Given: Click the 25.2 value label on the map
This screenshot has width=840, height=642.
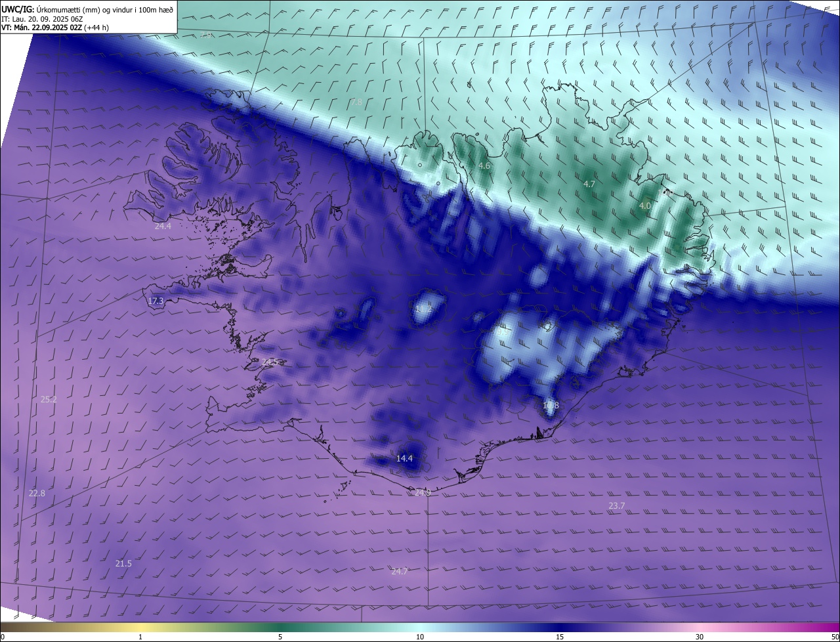Looking at the screenshot, I should [49, 399].
